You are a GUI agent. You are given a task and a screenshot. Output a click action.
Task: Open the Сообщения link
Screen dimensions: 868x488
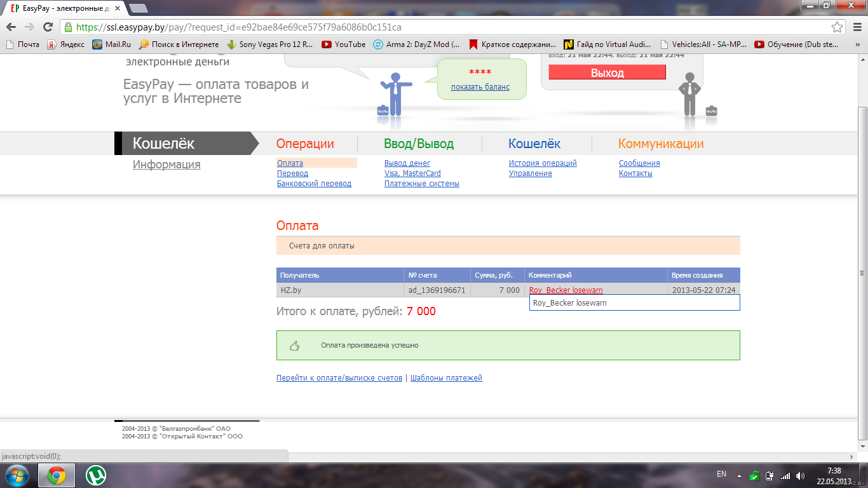(x=639, y=163)
